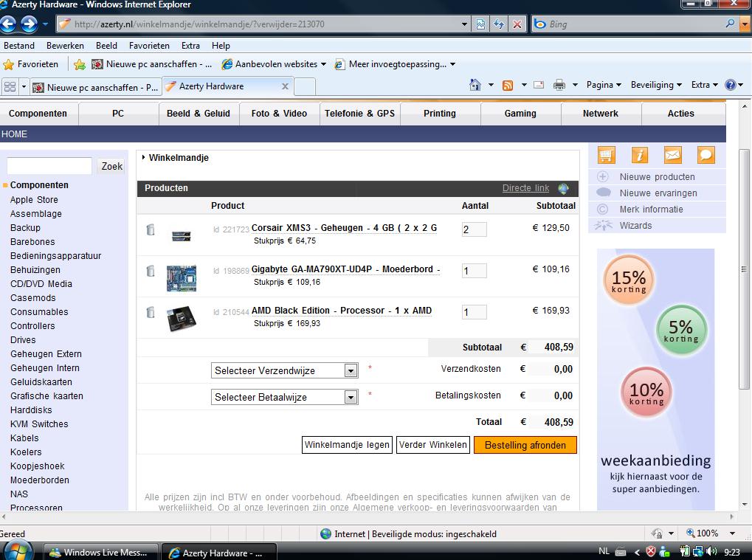Click the browser Back arrow button
752x560 pixels.
pyautogui.click(x=7, y=24)
